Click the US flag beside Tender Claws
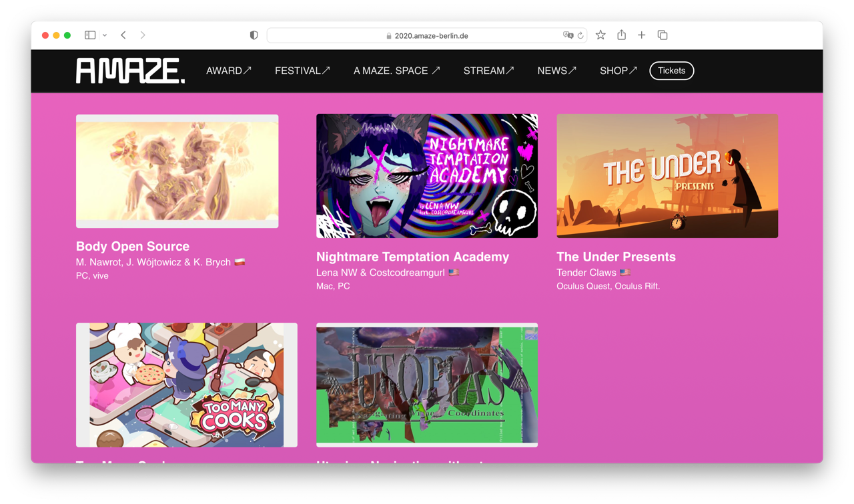The width and height of the screenshot is (854, 504). point(625,273)
